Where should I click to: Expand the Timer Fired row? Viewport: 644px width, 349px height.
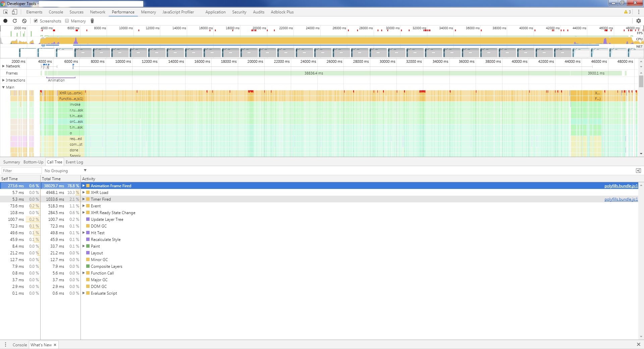[84, 199]
